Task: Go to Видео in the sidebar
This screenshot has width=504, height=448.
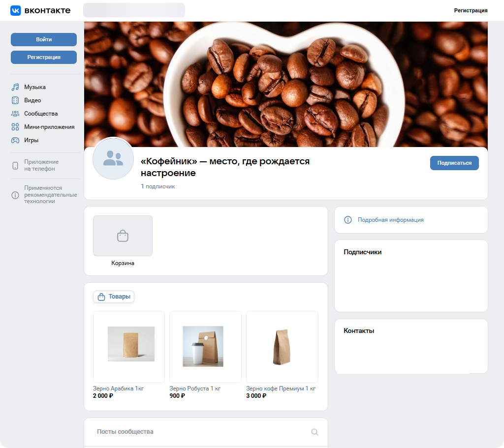Action: [32, 100]
